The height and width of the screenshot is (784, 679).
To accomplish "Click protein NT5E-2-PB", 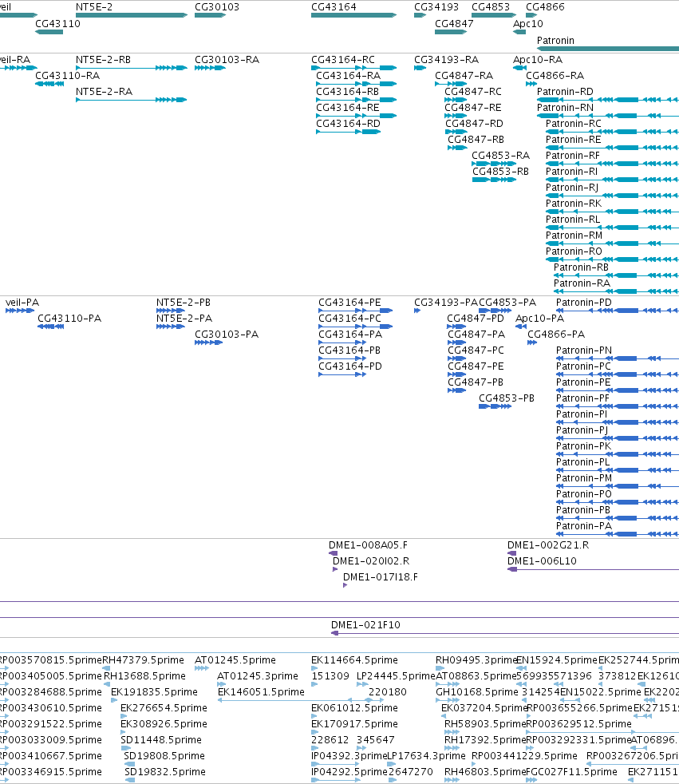I will (x=171, y=311).
